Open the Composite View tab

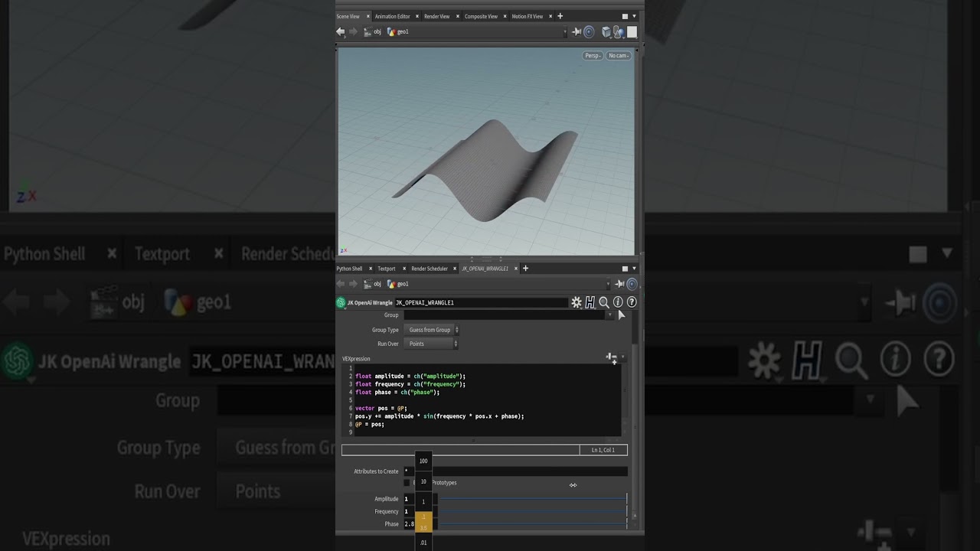(481, 16)
